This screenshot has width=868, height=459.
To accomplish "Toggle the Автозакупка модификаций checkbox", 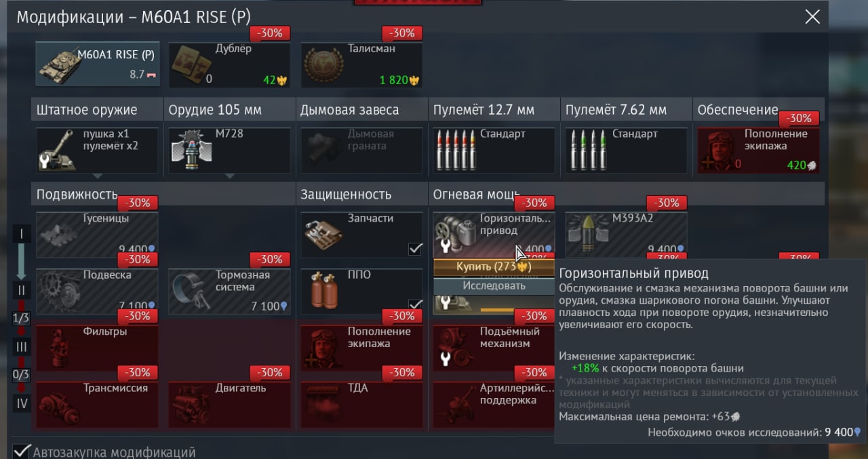I will click(x=22, y=451).
